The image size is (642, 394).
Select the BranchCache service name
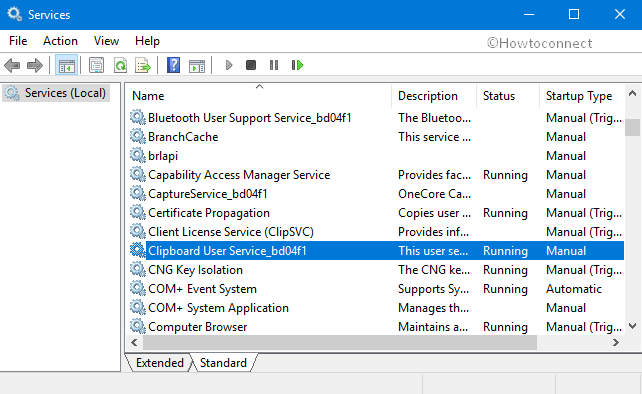183,137
